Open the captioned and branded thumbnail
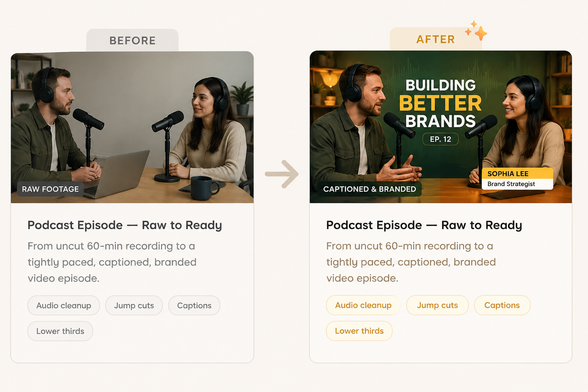588x392 pixels. pos(441,127)
